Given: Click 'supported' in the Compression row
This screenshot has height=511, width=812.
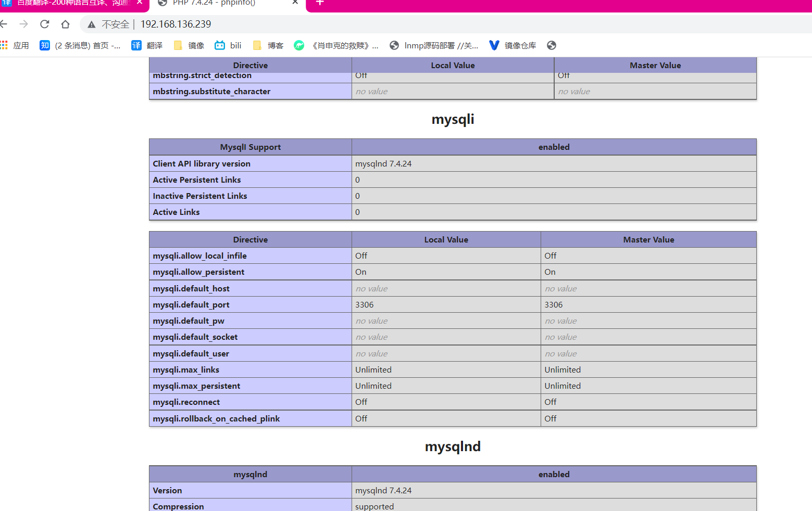Looking at the screenshot, I should [374, 506].
